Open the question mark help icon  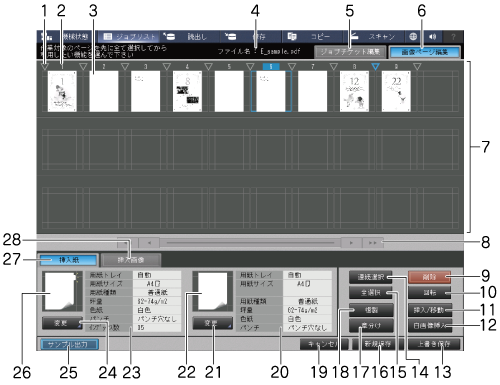point(453,37)
